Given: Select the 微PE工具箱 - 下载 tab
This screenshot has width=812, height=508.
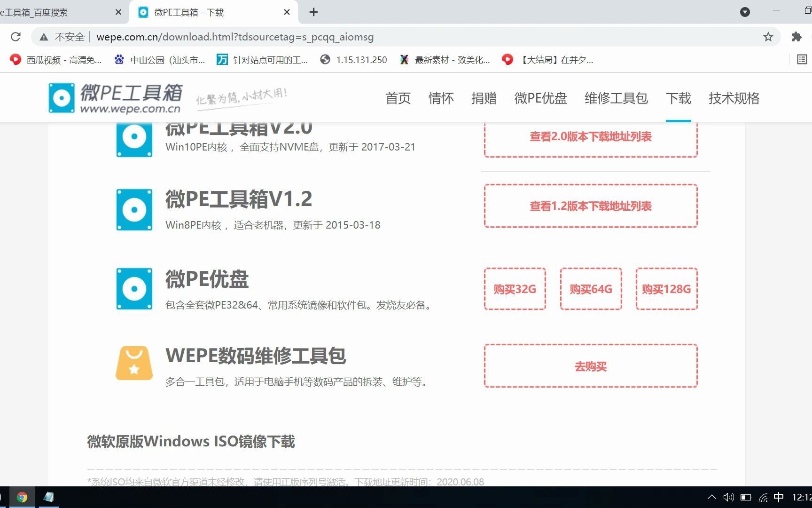Looking at the screenshot, I should click(214, 12).
